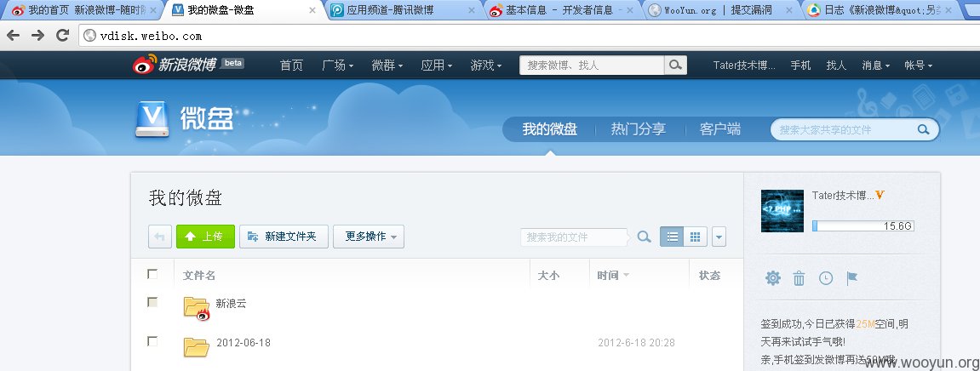Tick the checkbox for 2012-06-18 row

[x=152, y=341]
